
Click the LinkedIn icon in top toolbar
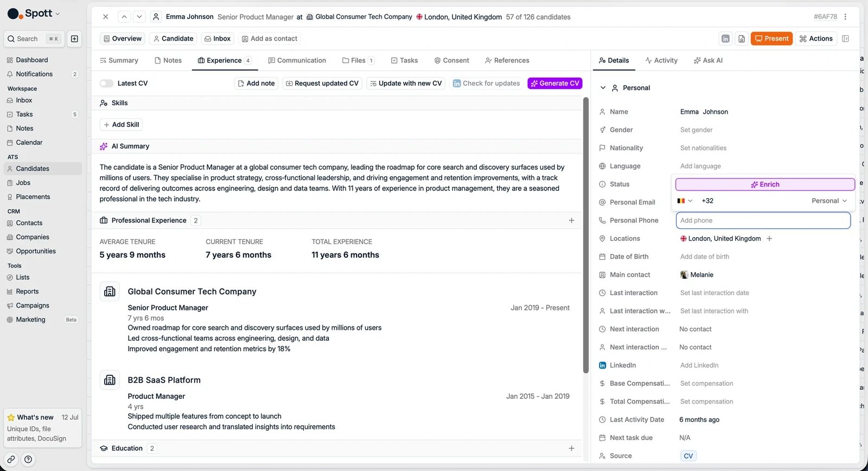coord(725,39)
